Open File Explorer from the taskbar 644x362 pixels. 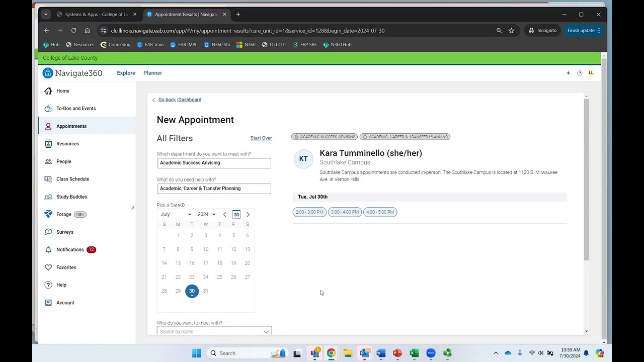tap(348, 353)
